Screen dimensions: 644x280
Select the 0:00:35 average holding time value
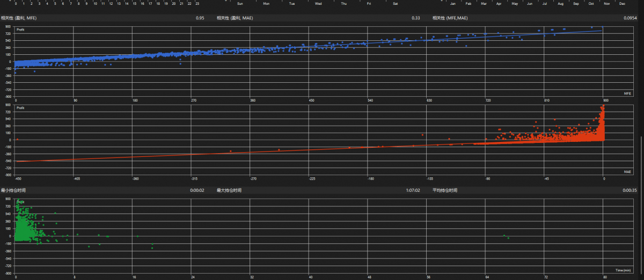pos(630,190)
